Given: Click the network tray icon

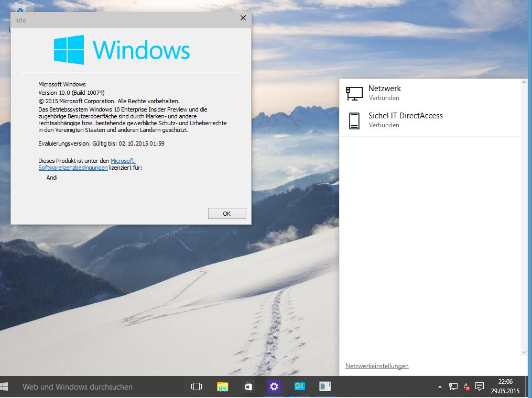Looking at the screenshot, I should [453, 386].
